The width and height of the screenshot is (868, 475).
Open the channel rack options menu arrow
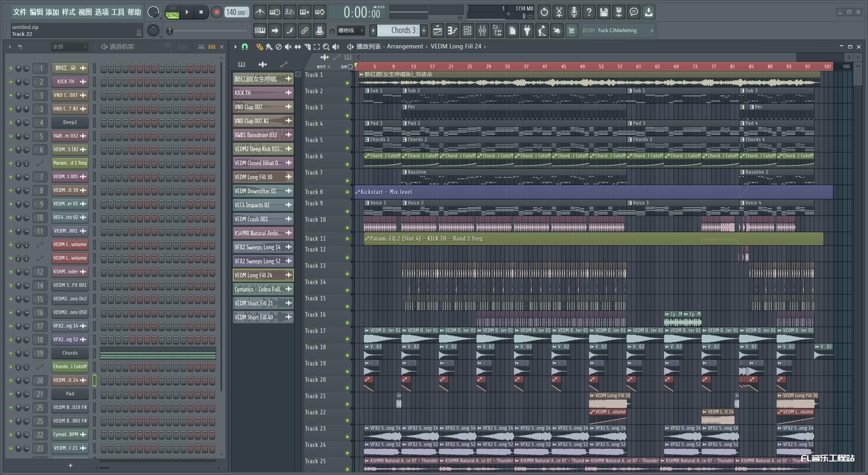[x=10, y=47]
